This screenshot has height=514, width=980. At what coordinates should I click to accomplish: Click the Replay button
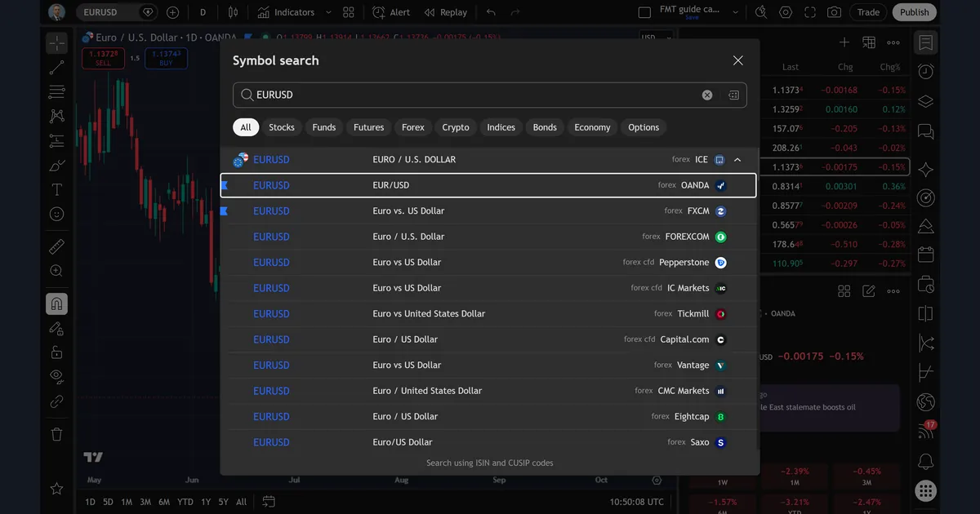coord(446,12)
